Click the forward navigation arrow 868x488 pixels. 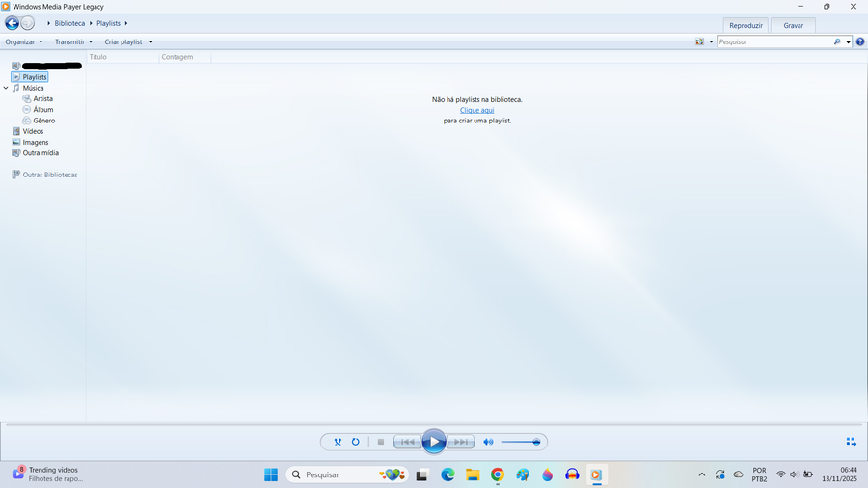[28, 23]
